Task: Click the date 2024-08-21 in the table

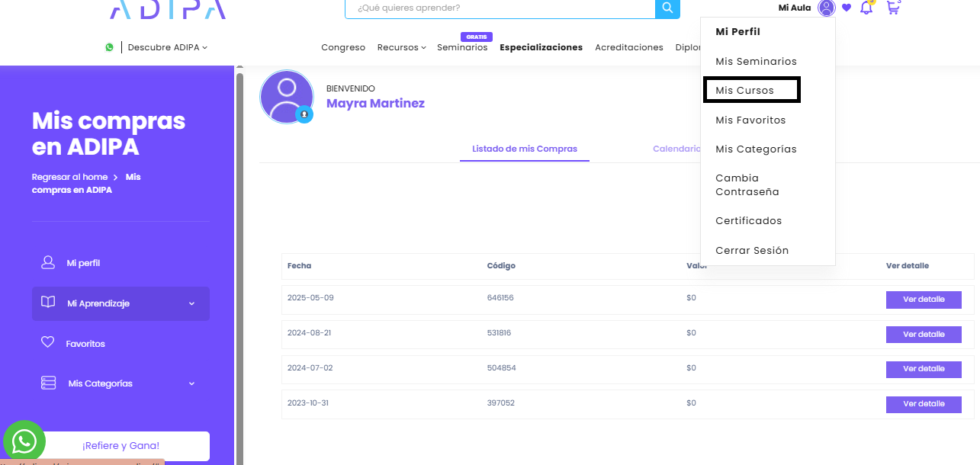Action: click(310, 332)
